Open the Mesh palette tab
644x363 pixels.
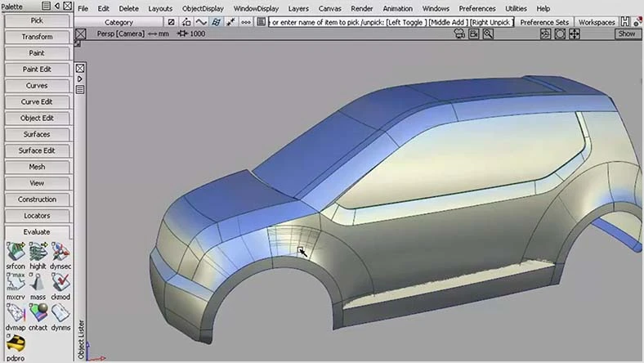(x=37, y=167)
